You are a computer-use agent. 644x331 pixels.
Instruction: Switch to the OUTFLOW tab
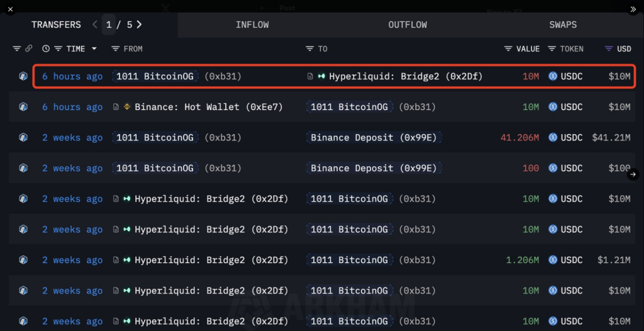[408, 25]
